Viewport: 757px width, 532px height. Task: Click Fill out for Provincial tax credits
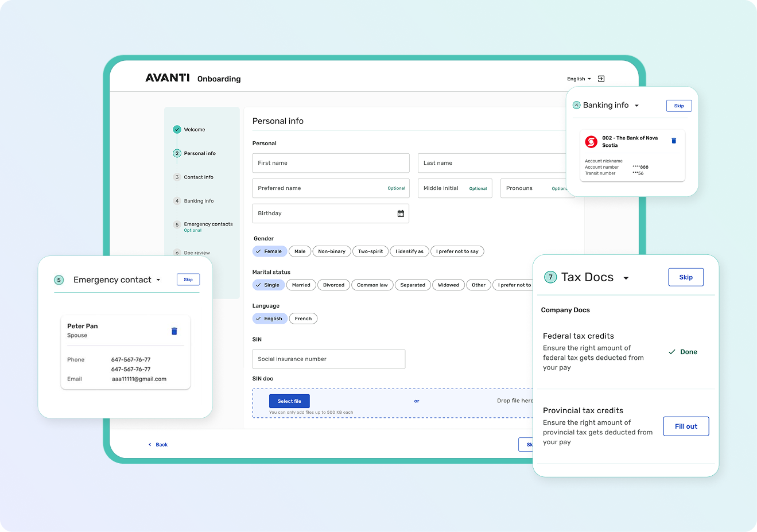click(x=686, y=426)
